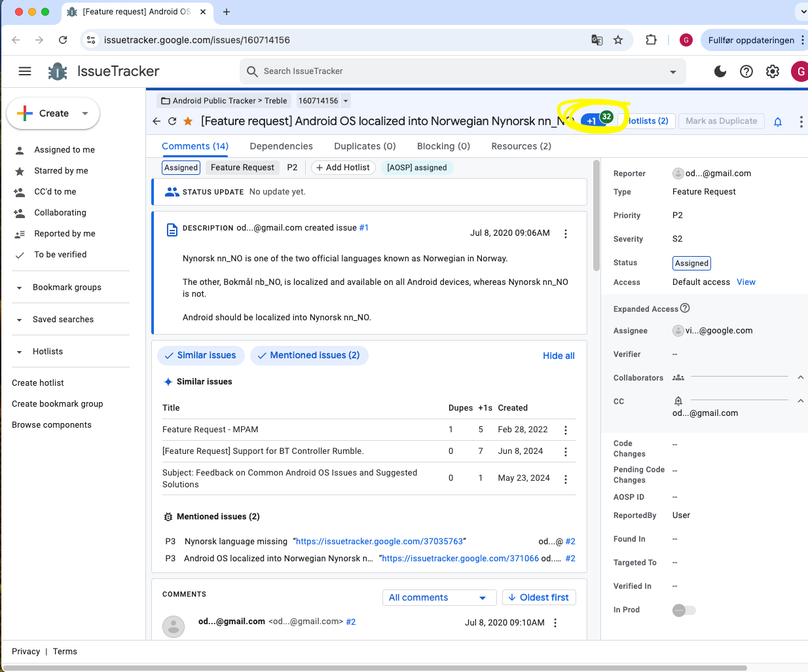Click Mark as Duplicate button
Image resolution: width=808 pixels, height=672 pixels.
pos(722,121)
